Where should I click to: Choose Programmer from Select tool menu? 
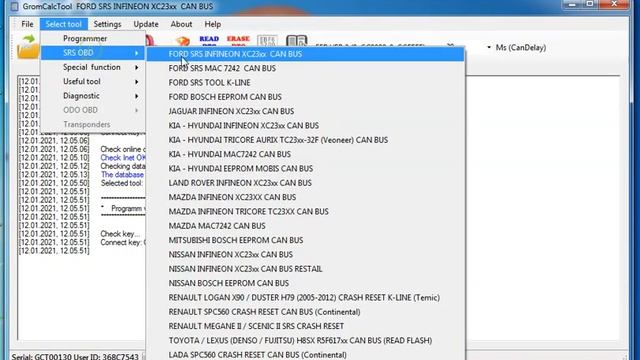[93, 38]
